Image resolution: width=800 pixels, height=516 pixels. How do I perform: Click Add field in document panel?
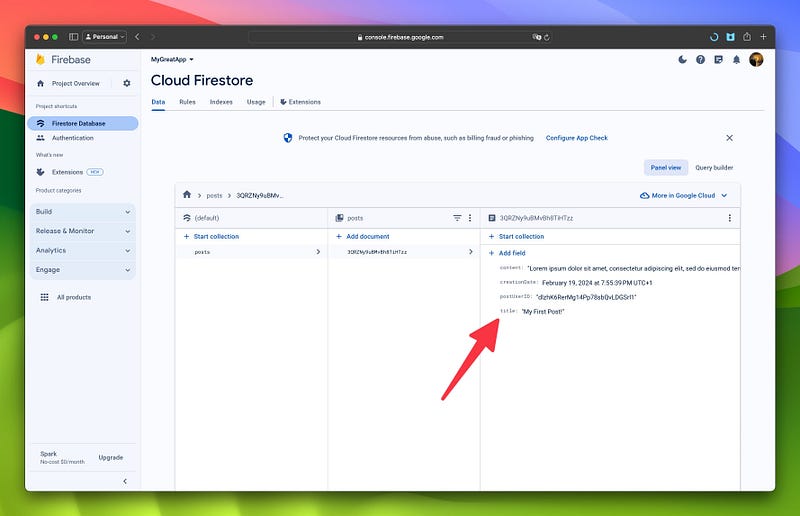point(507,253)
